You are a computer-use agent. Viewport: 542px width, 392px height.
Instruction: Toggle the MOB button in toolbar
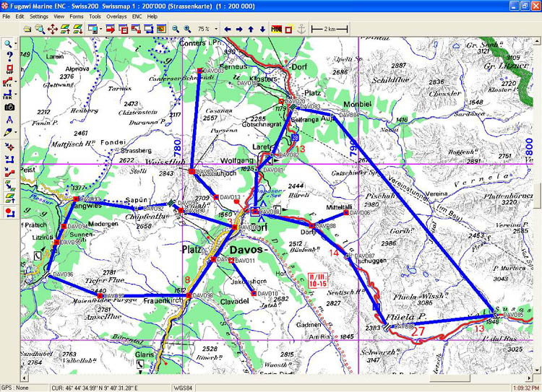276,29
